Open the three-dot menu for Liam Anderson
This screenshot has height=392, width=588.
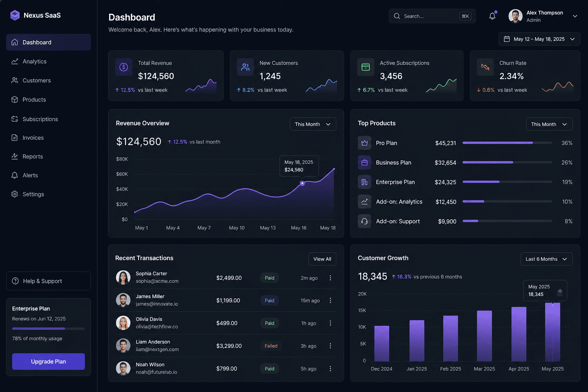330,346
